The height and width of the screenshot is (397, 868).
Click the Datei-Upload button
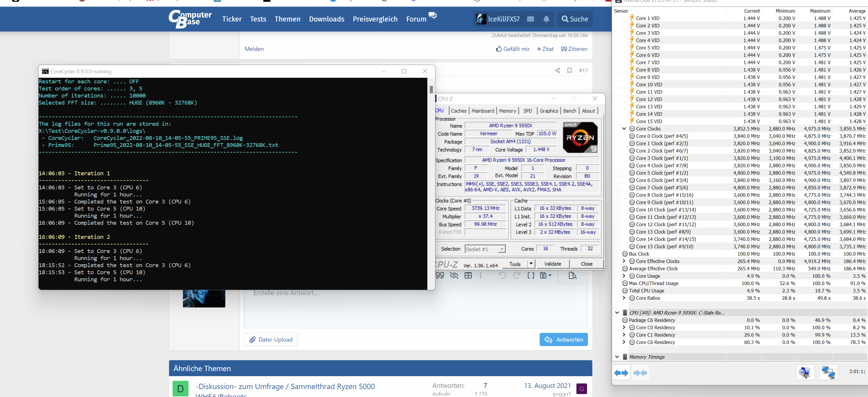click(x=271, y=339)
